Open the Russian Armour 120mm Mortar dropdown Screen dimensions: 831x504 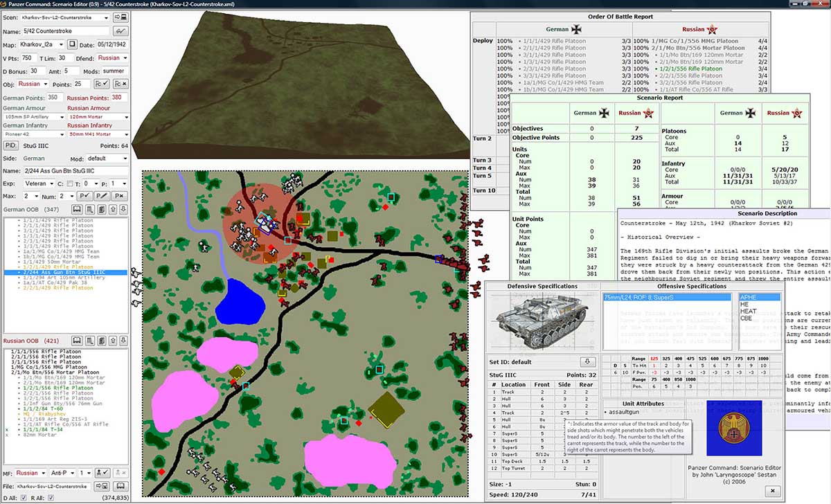98,117
